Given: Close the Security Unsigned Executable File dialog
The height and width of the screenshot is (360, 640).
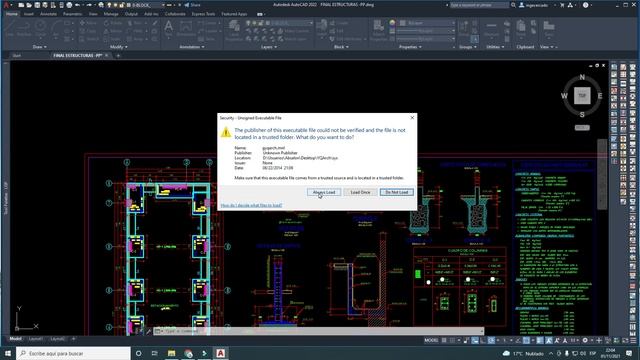Looking at the screenshot, I should (x=412, y=118).
